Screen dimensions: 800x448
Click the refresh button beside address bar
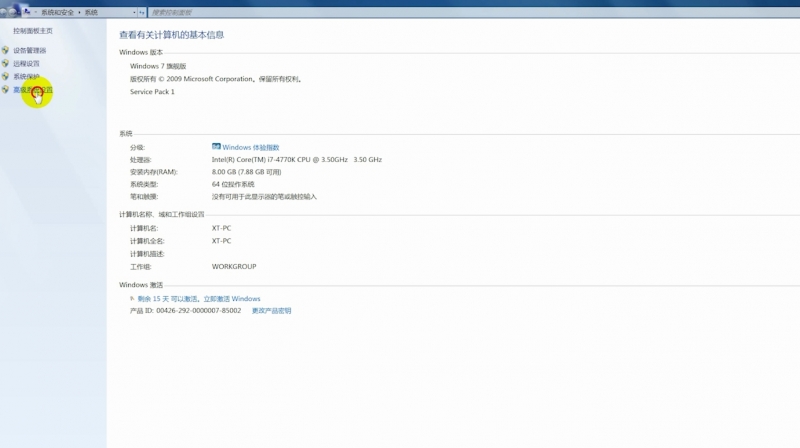coord(142,12)
